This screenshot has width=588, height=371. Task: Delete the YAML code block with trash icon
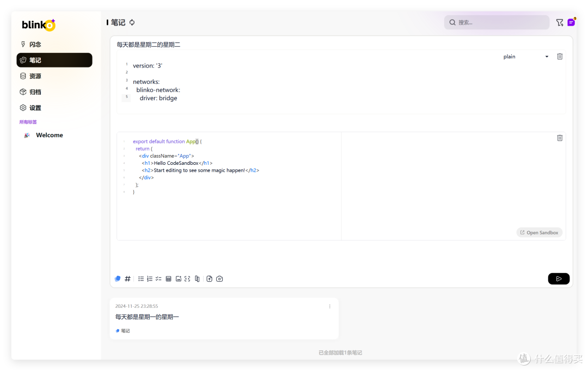(560, 57)
